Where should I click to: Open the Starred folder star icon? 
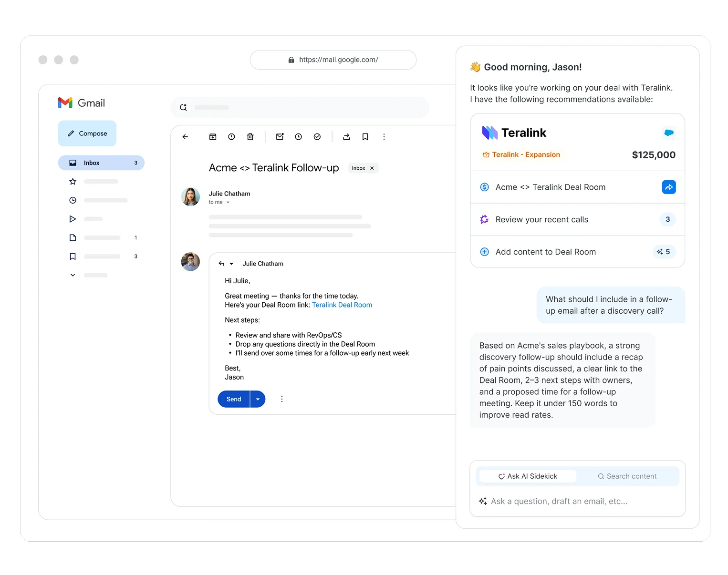[x=73, y=182]
